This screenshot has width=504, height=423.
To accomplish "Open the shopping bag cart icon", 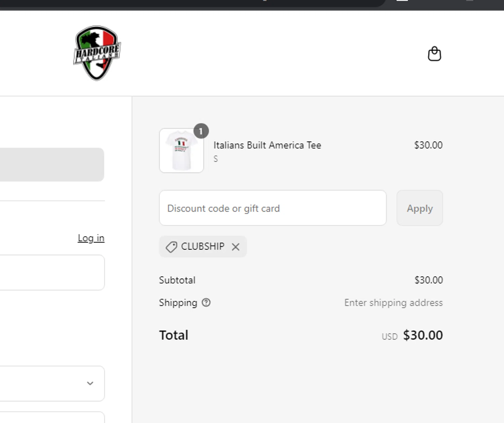I will tap(434, 54).
